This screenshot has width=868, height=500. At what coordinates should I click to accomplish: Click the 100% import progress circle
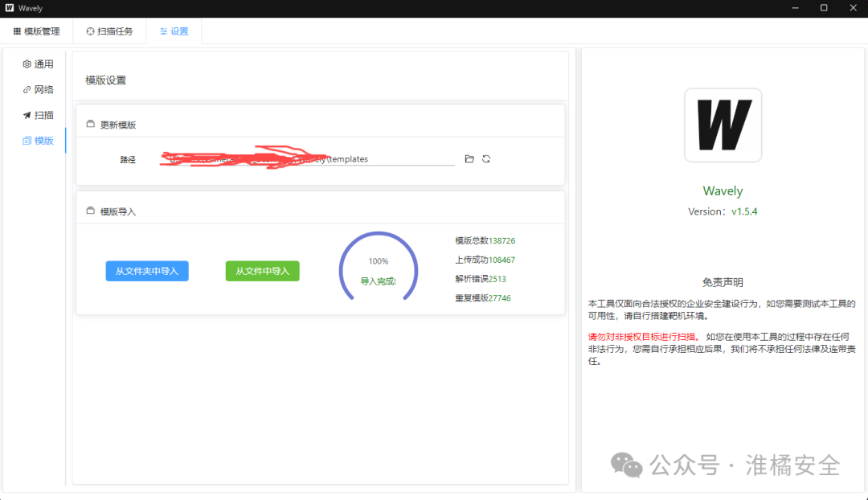pyautogui.click(x=379, y=267)
